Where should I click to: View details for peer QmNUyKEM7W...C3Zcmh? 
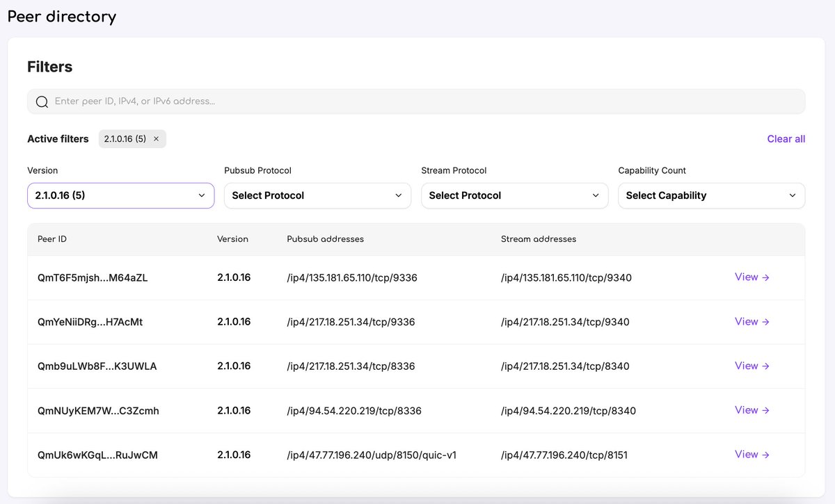pos(751,410)
